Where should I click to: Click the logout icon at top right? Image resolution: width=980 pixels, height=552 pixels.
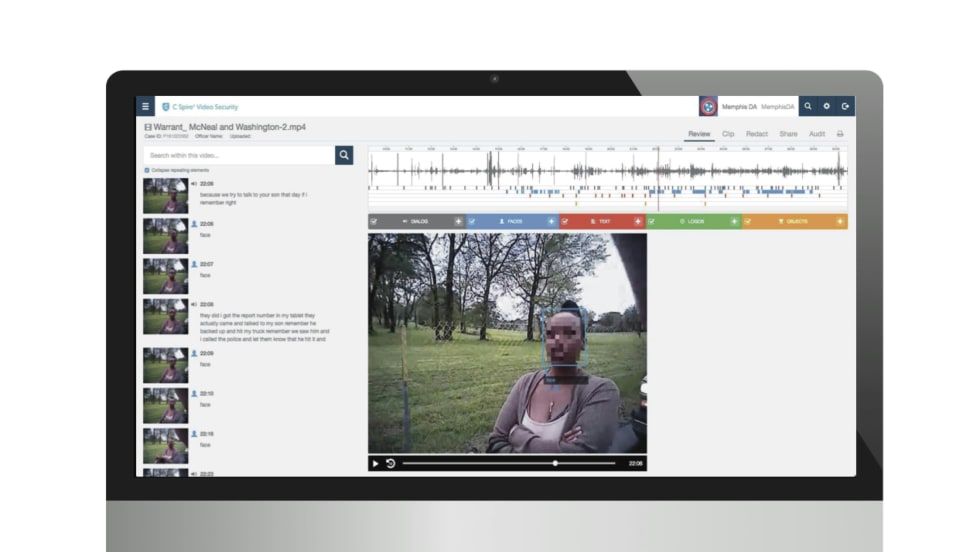click(x=846, y=106)
